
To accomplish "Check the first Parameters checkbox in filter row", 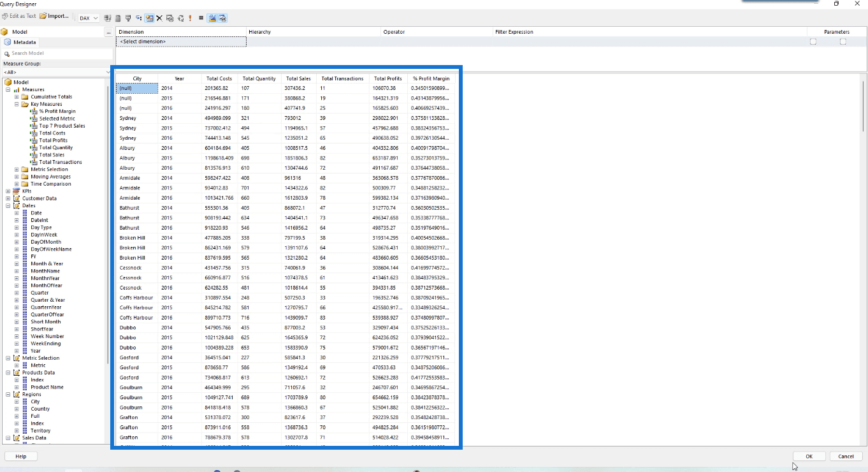I will 813,41.
